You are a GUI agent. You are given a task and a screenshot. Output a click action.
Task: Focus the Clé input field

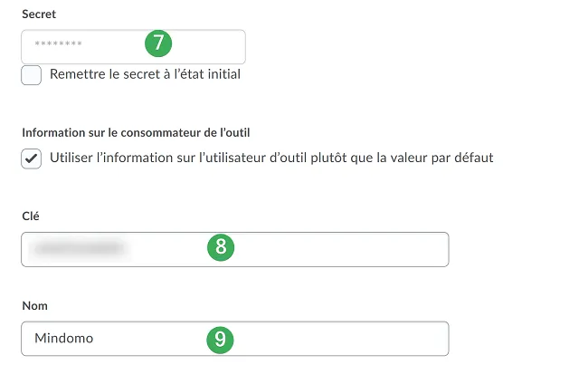235,249
